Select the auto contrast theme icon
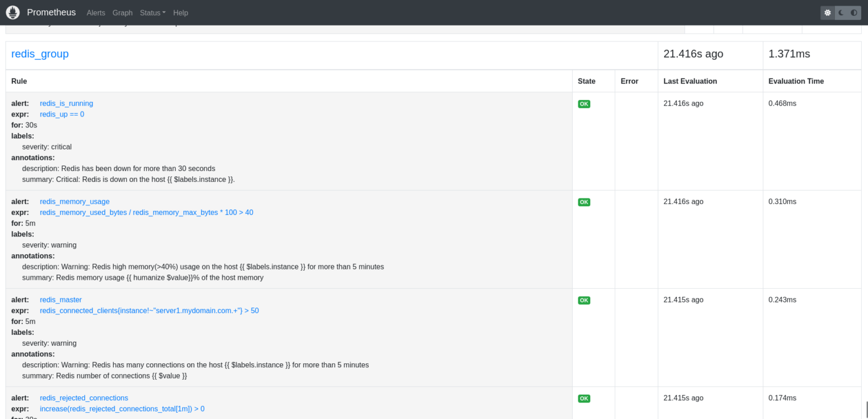The image size is (868, 419). (x=854, y=13)
